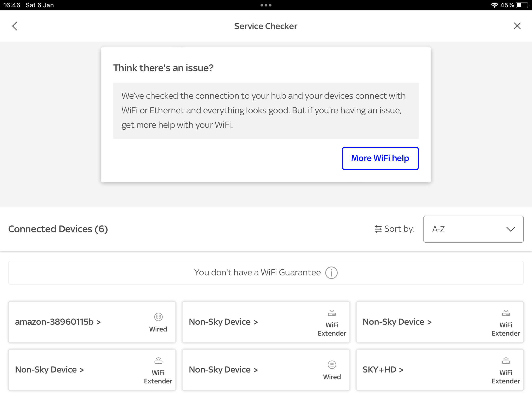The image size is (532, 399).
Task: Tap the three-dot multitasking menu at the top
Action: coord(266,5)
